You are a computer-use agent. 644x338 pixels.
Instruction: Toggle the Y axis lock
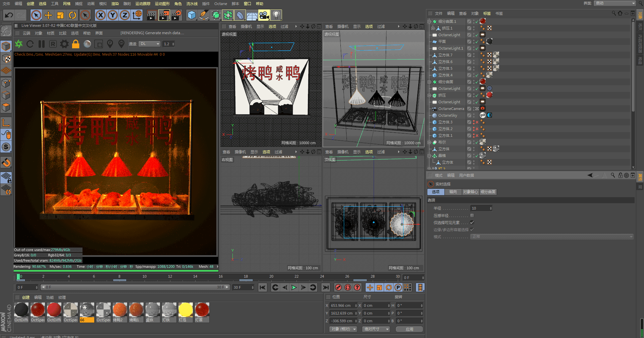pyautogui.click(x=113, y=15)
